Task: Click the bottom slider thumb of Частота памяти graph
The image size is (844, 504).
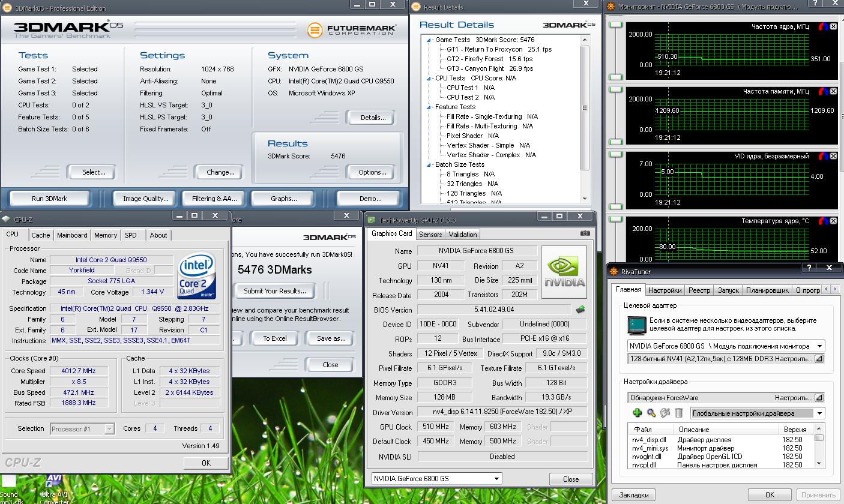Action: (x=616, y=142)
